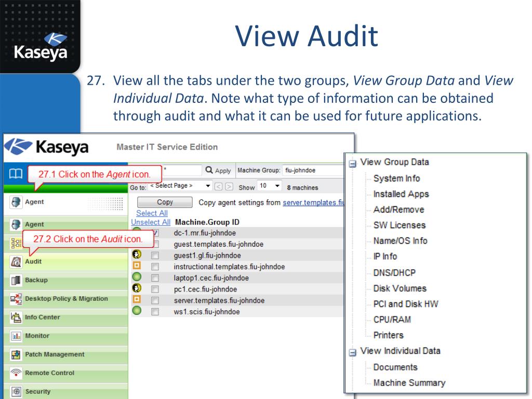
Task: Click the Unselect All link
Action: [x=151, y=222]
